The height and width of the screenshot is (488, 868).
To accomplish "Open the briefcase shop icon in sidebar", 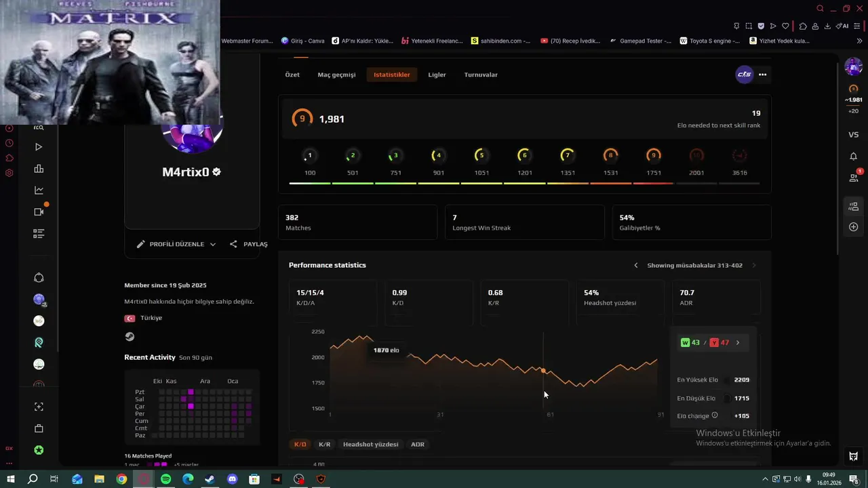I will (x=39, y=428).
